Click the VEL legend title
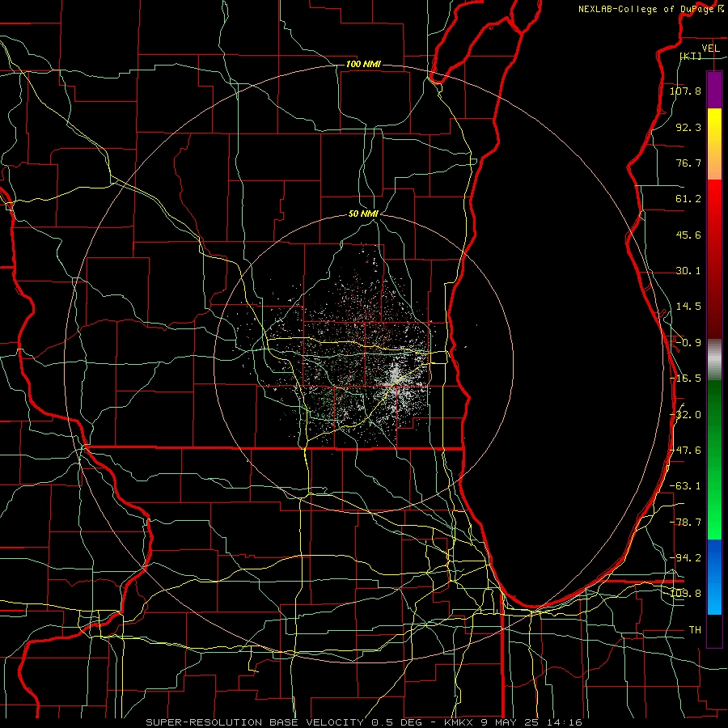Screen dimensions: 728x728 pos(710,49)
